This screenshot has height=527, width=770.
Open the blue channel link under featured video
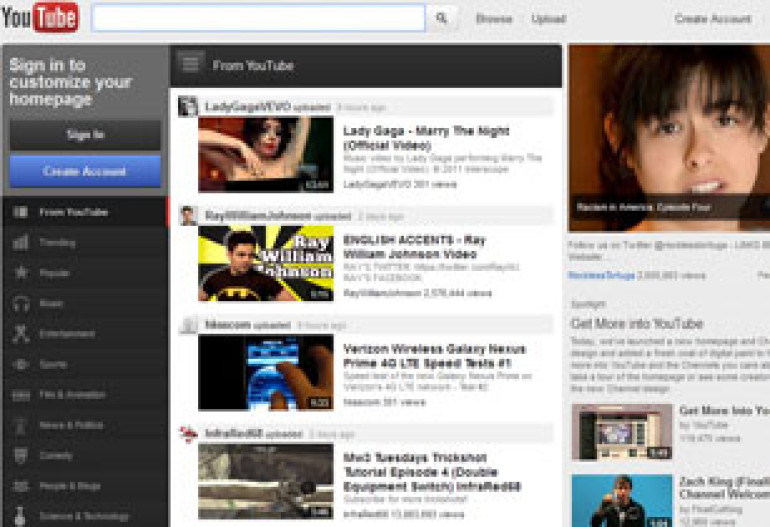point(601,276)
